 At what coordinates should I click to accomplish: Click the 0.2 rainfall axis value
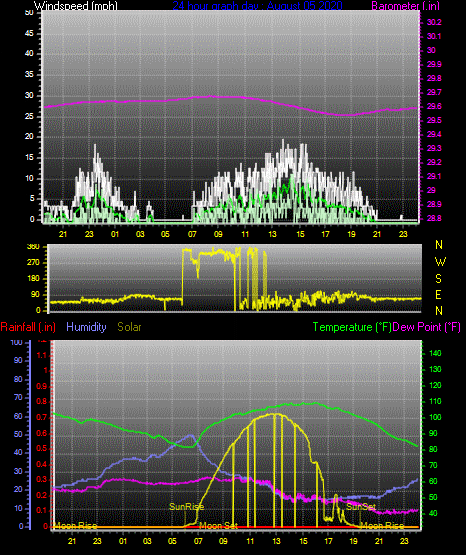pyautogui.click(x=42, y=495)
